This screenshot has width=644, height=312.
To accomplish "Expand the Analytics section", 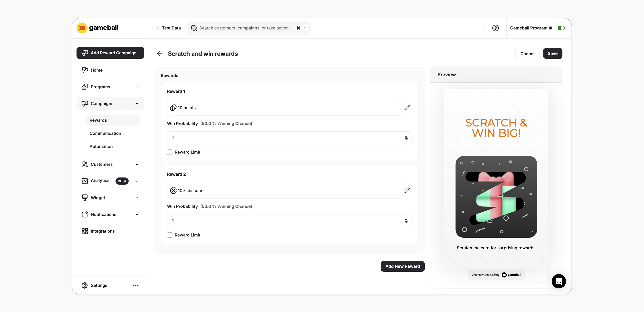I will click(136, 181).
